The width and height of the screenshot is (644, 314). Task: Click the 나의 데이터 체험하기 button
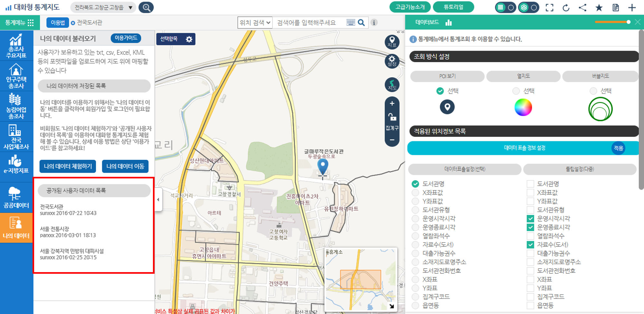pos(68,166)
